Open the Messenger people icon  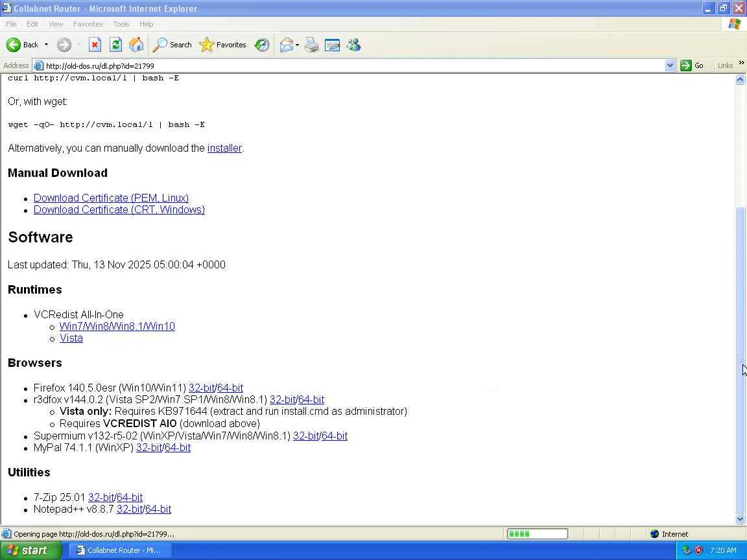[354, 45]
